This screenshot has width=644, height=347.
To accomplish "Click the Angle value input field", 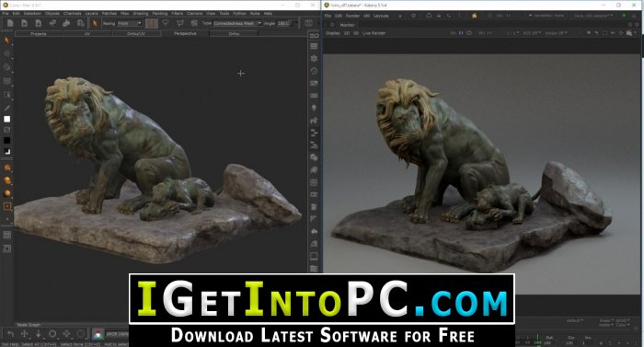I will [x=283, y=23].
